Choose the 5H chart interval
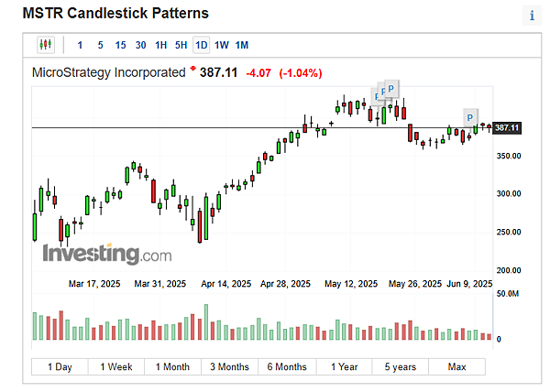The height and width of the screenshot is (392, 550). [x=181, y=45]
